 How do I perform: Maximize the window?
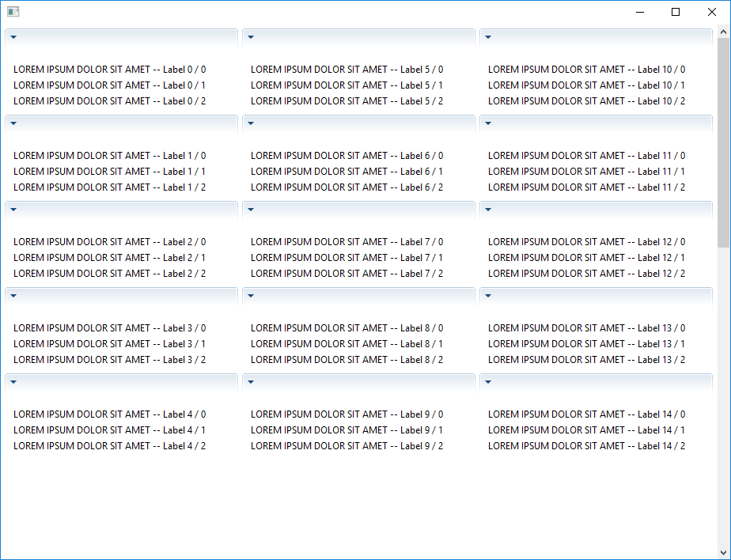coord(676,12)
